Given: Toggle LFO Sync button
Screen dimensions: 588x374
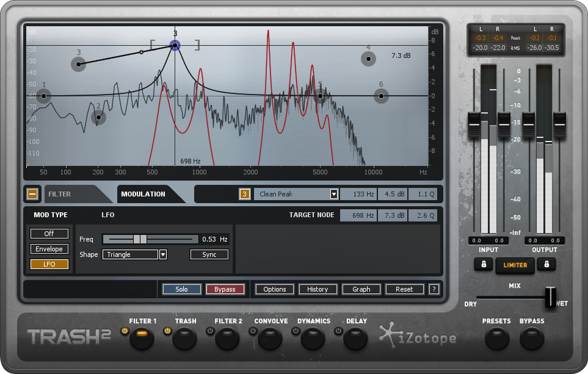Looking at the screenshot, I should pyautogui.click(x=209, y=254).
